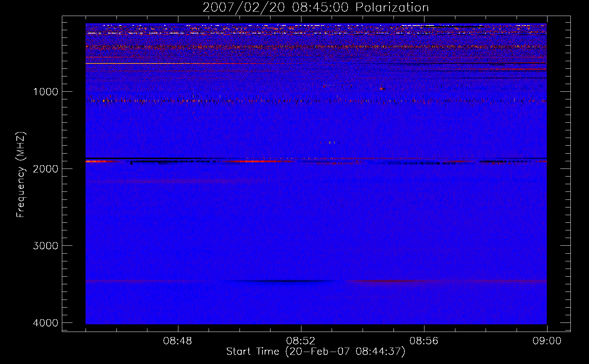Click the 1000 frequency tick label
Screen dimensions: 589x364
coord(46,92)
